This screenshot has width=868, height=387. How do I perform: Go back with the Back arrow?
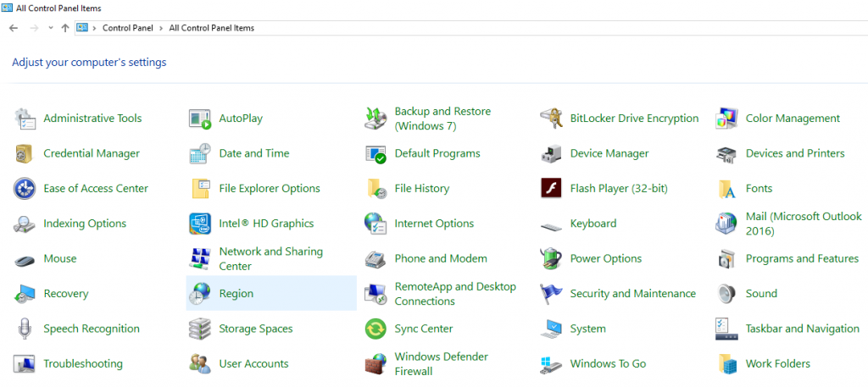click(x=14, y=28)
